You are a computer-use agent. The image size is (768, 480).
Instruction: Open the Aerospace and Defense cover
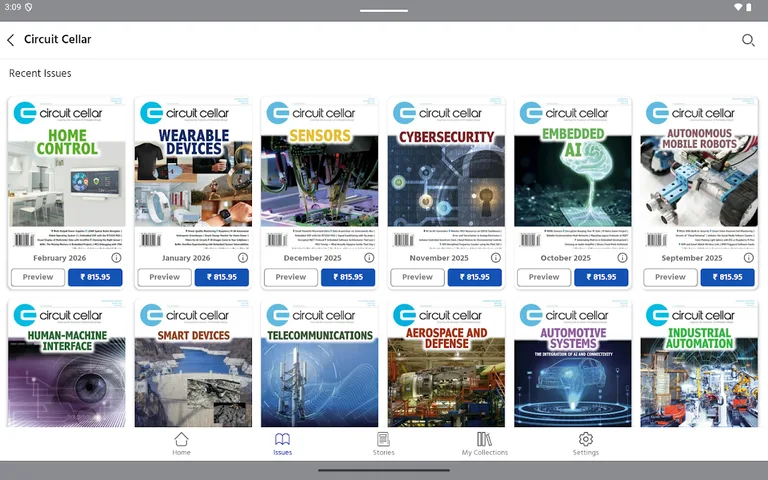446,365
